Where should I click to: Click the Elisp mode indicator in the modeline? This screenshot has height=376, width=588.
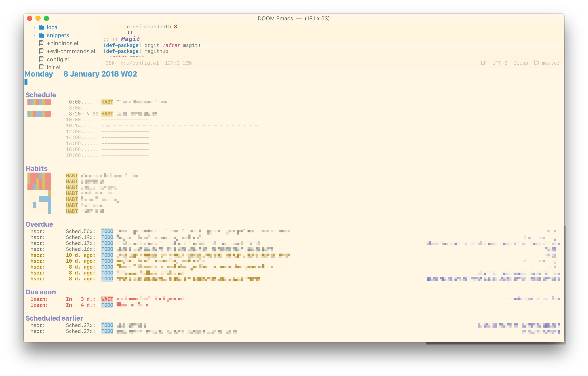521,63
